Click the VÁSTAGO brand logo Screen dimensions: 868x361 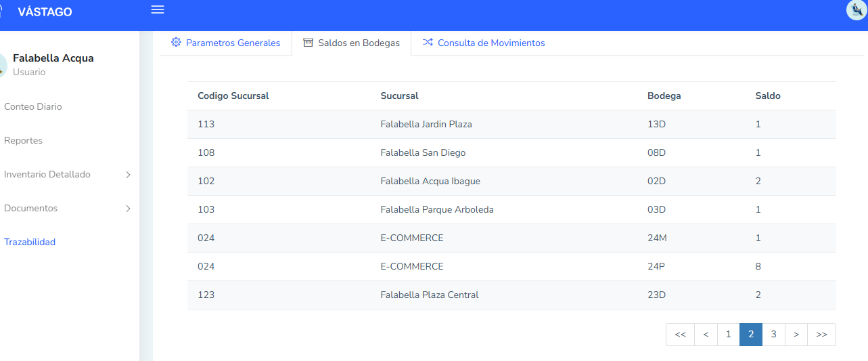[45, 12]
